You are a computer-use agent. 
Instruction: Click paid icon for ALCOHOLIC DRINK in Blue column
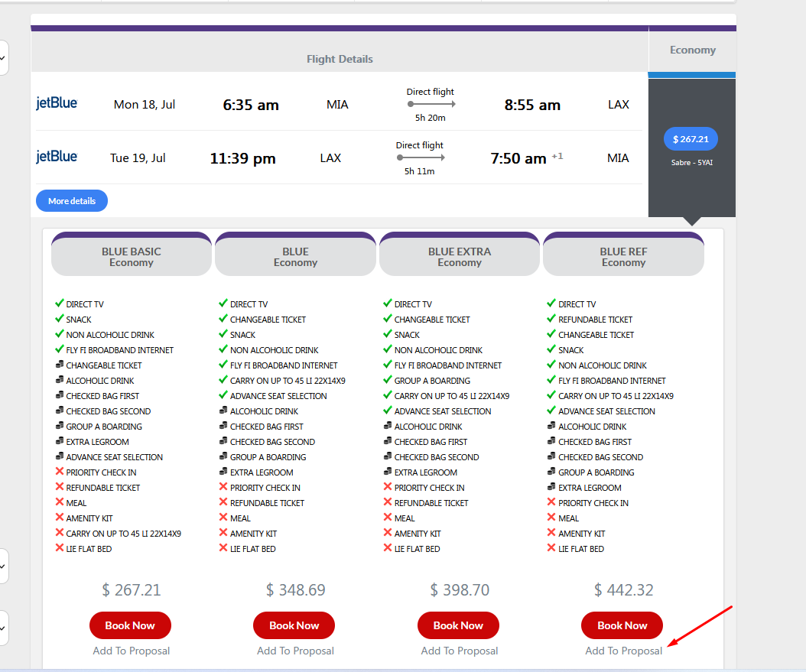[x=223, y=411]
